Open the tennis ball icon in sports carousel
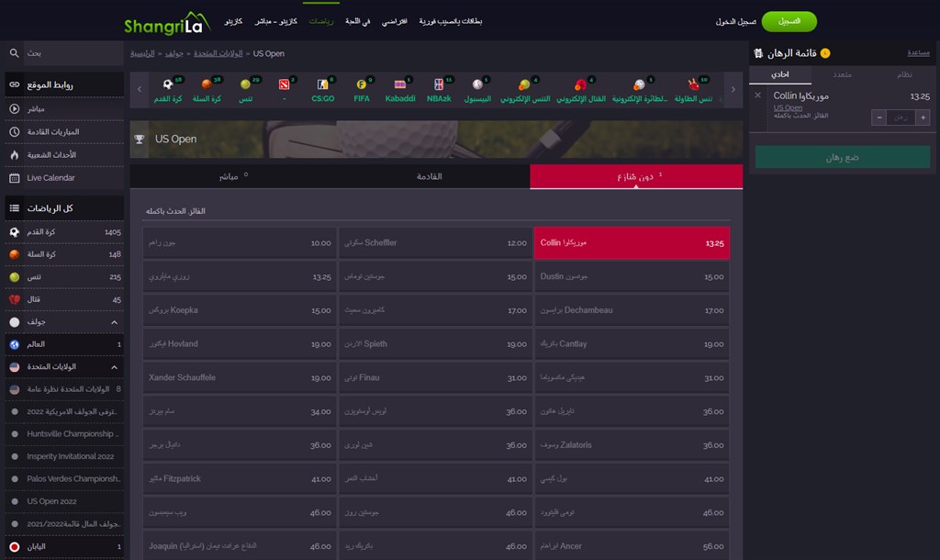940x560 pixels. click(x=245, y=84)
